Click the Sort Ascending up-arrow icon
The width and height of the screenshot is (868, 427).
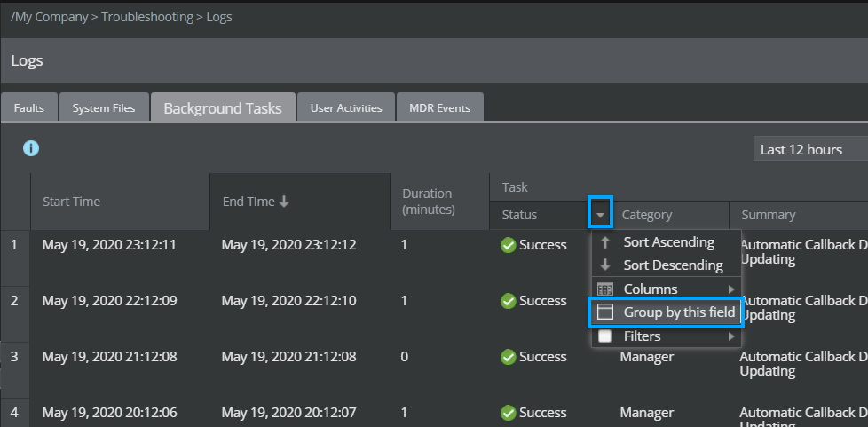click(x=605, y=242)
